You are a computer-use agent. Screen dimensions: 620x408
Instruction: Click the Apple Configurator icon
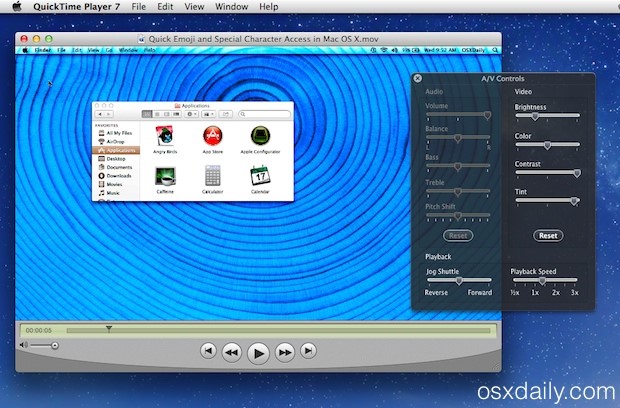coord(260,136)
